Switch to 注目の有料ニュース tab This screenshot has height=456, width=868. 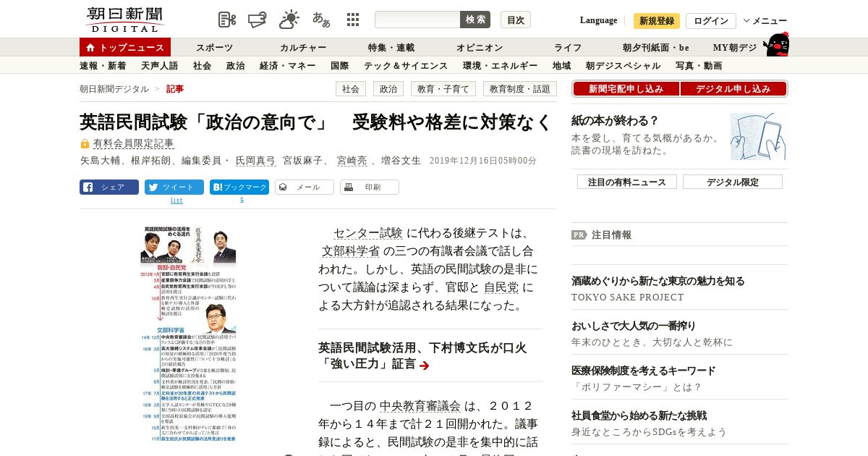click(x=627, y=182)
